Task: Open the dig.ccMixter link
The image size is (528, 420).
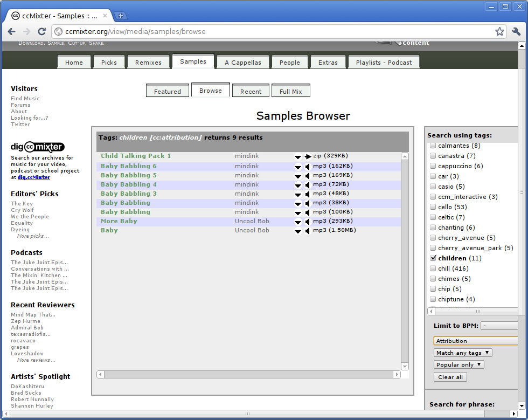Action: [x=33, y=177]
